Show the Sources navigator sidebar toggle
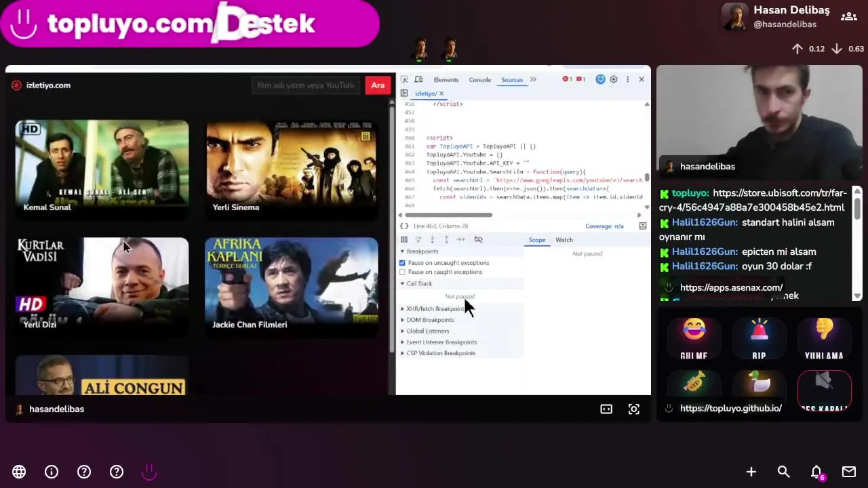Viewport: 868px width, 488px height. coord(404,94)
